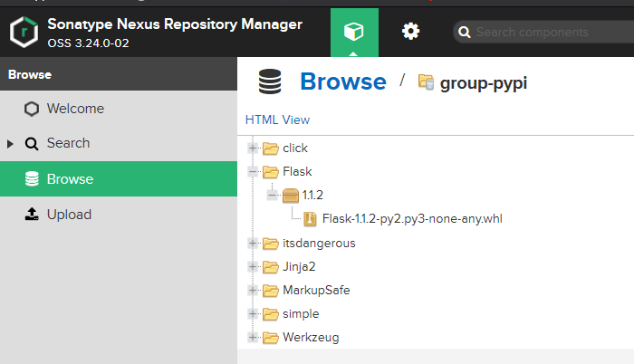
Task: Select Welcome in the sidebar
Action: tap(75, 109)
